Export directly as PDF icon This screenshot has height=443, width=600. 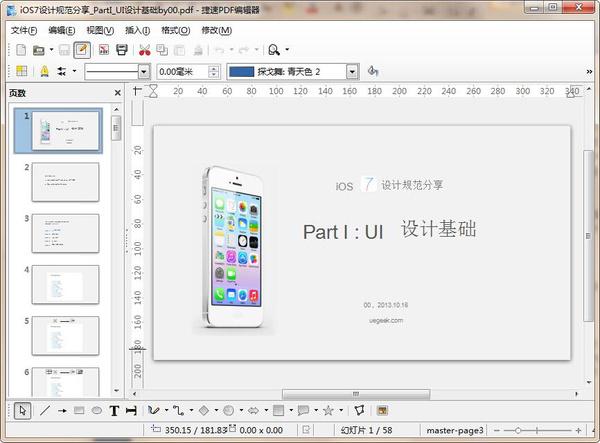(x=104, y=50)
